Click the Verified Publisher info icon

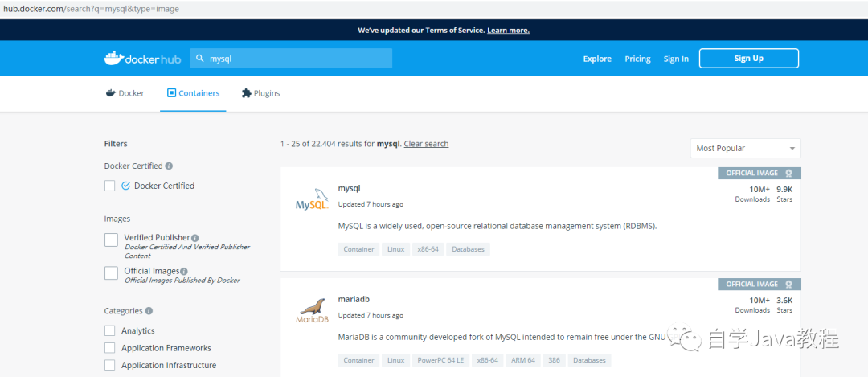pos(194,237)
